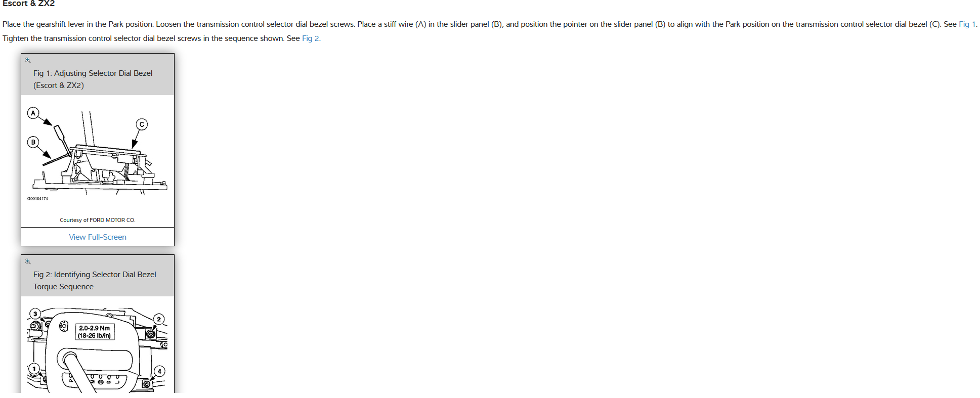This screenshot has width=980, height=398.
Task: Click screw callout 4 in Fig 2
Action: (x=159, y=371)
